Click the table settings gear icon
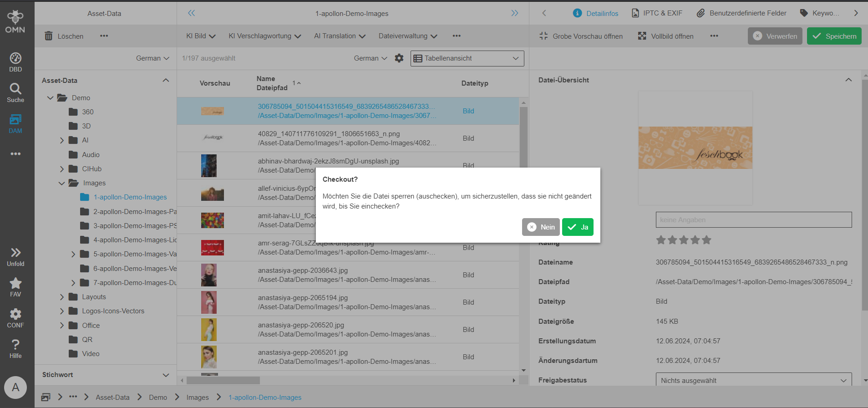 [x=399, y=58]
